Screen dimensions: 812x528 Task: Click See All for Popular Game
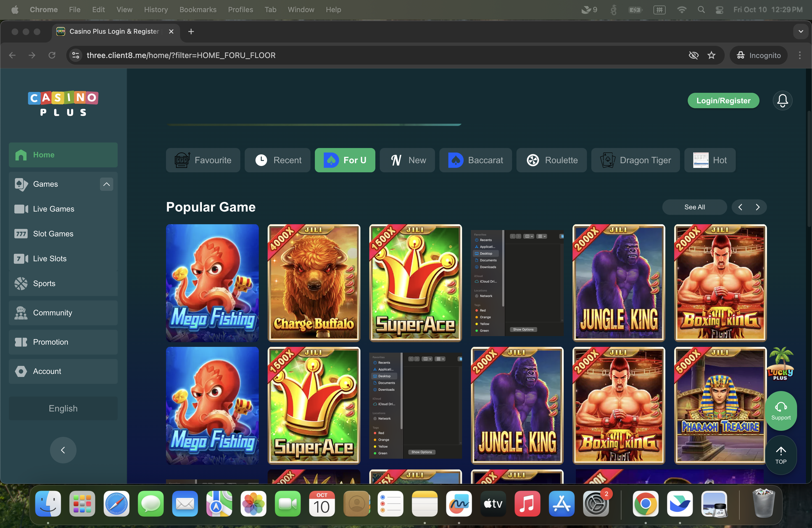pos(694,207)
